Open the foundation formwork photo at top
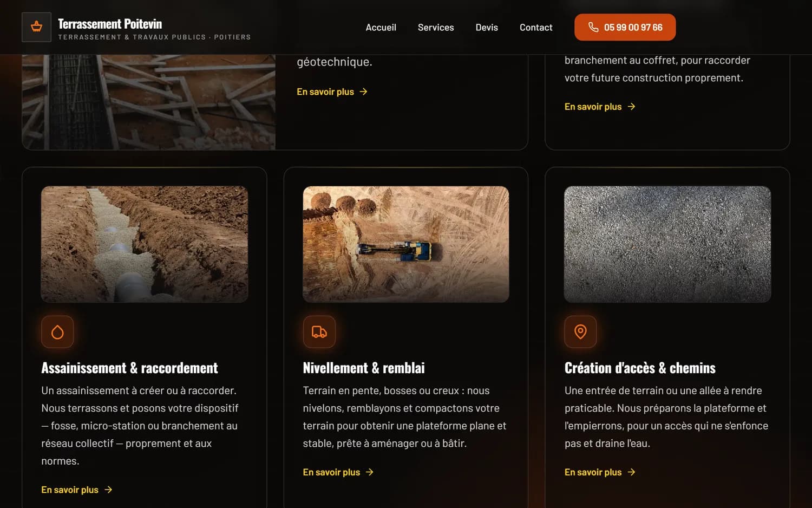The image size is (812, 508). pos(149,102)
